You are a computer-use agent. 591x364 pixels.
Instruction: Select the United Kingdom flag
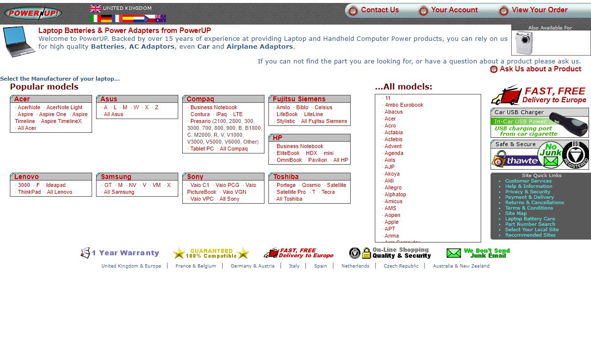[96, 8]
